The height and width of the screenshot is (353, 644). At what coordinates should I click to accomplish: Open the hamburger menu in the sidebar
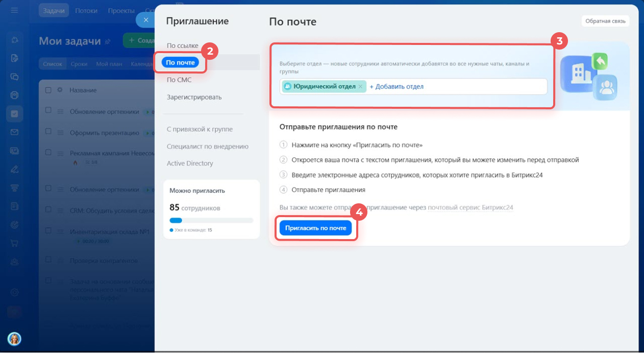click(14, 10)
